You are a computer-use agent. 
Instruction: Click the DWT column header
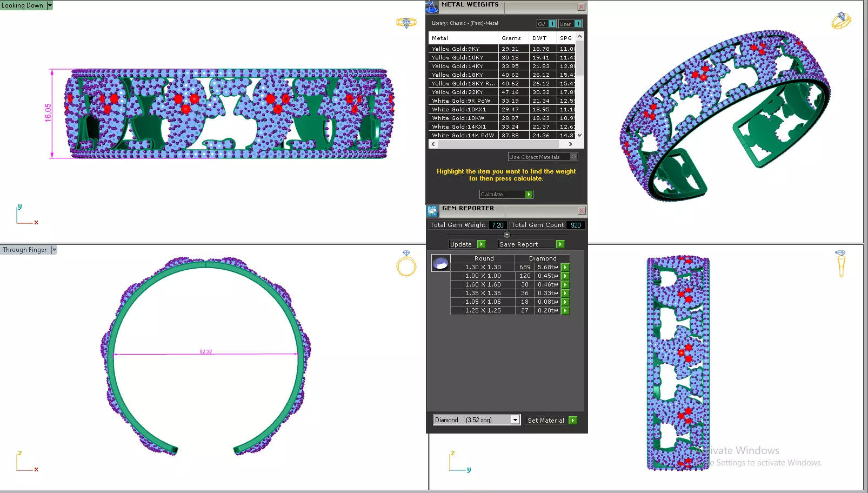pos(542,38)
